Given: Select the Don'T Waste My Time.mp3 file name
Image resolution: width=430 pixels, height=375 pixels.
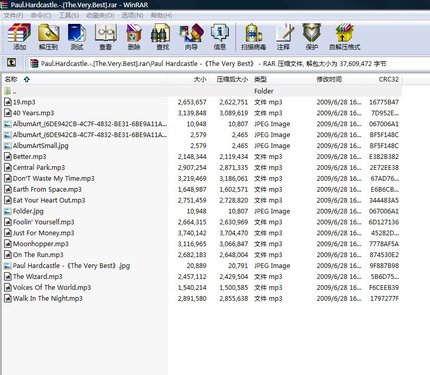Looking at the screenshot, I should click(54, 178).
